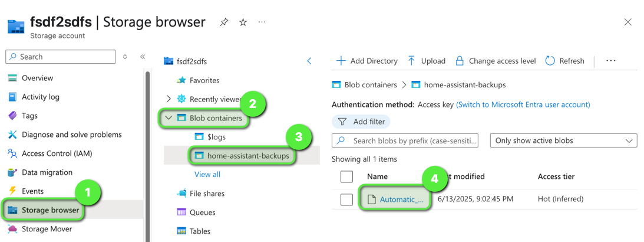
Task: Mark storage account as favorite star
Action: click(x=243, y=22)
